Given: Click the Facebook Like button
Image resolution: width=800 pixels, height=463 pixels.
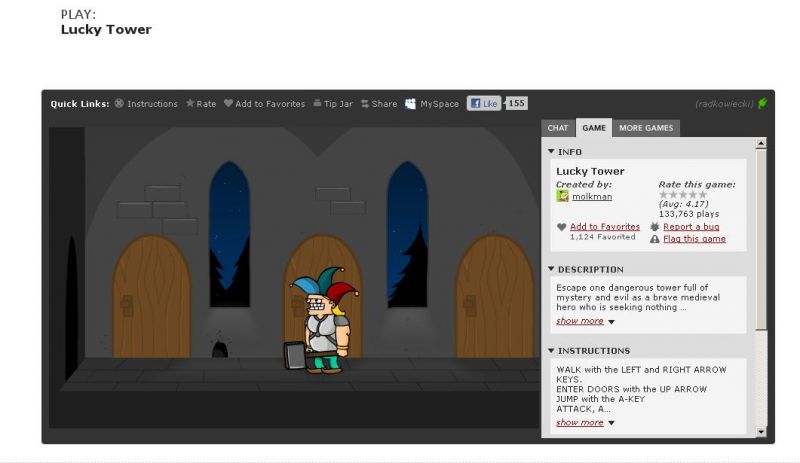Looking at the screenshot, I should point(484,103).
